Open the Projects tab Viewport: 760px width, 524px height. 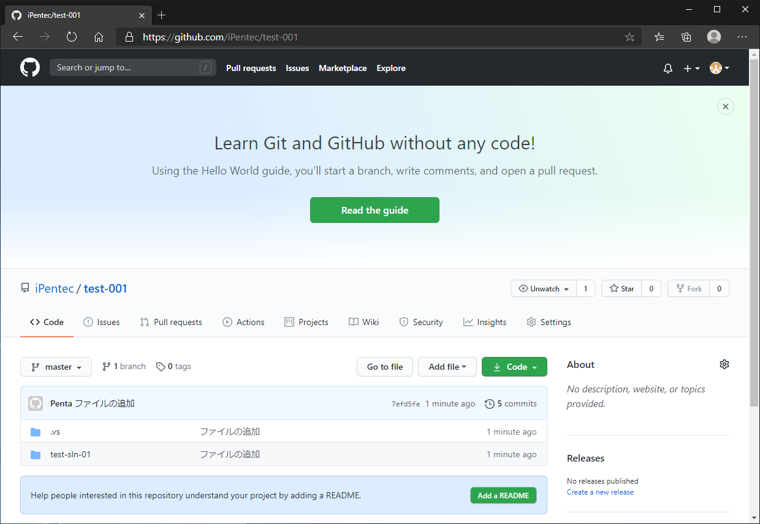pyautogui.click(x=306, y=322)
